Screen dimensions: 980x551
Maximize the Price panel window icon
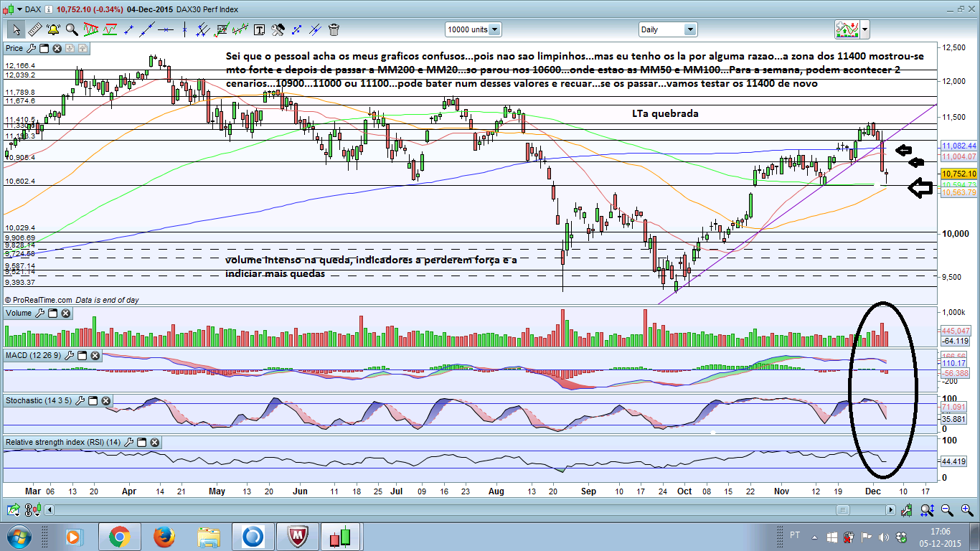coord(44,48)
